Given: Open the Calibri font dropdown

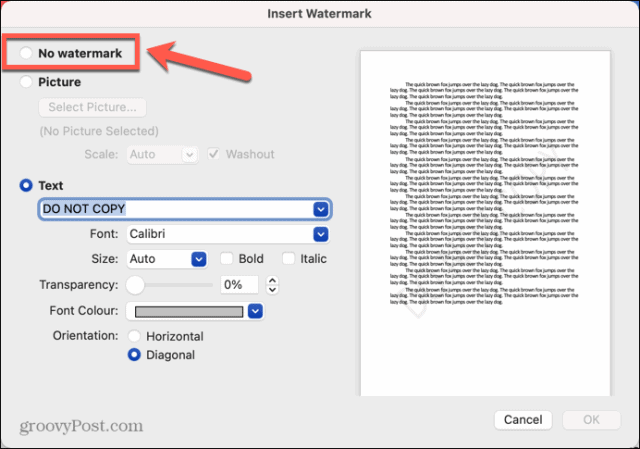Looking at the screenshot, I should (x=227, y=234).
